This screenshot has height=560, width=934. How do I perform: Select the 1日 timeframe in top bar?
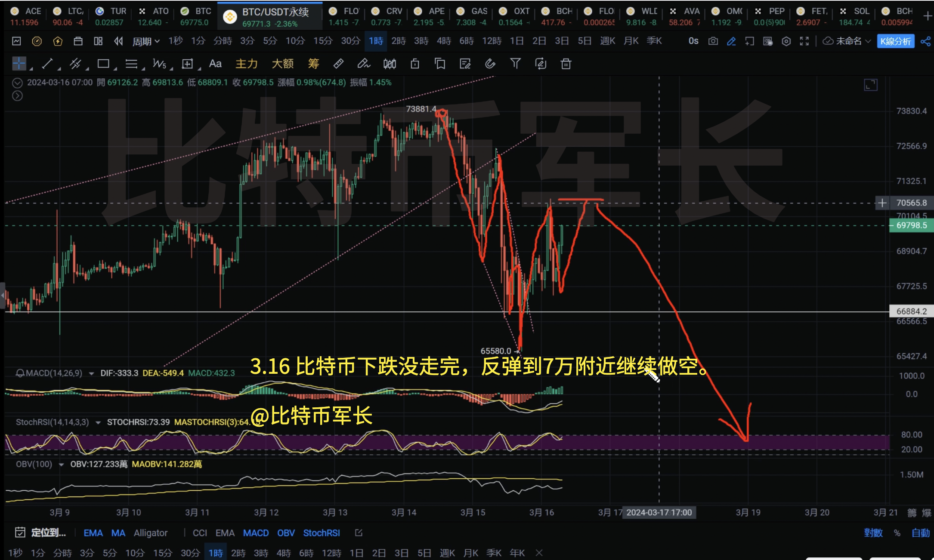(516, 41)
